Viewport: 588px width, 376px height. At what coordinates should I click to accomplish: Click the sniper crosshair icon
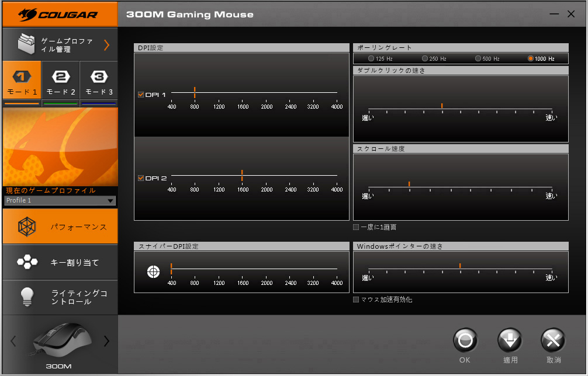tap(153, 271)
